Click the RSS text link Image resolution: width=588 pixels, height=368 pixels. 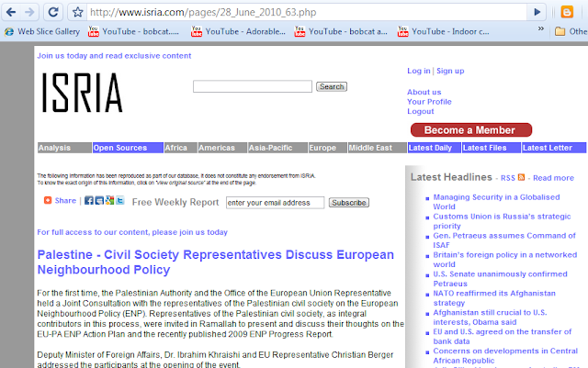(508, 178)
